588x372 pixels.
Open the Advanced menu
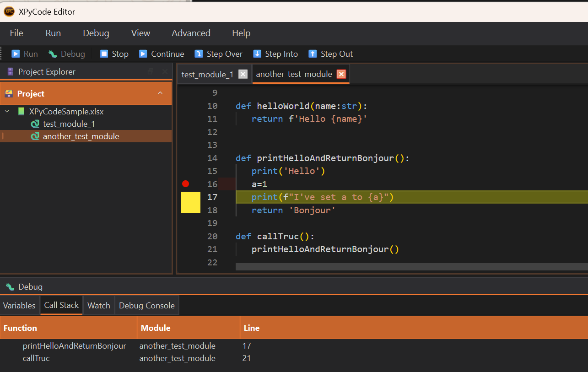191,33
